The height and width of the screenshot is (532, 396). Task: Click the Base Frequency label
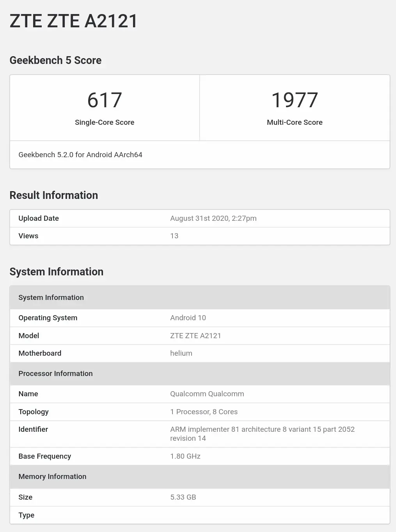coord(45,456)
